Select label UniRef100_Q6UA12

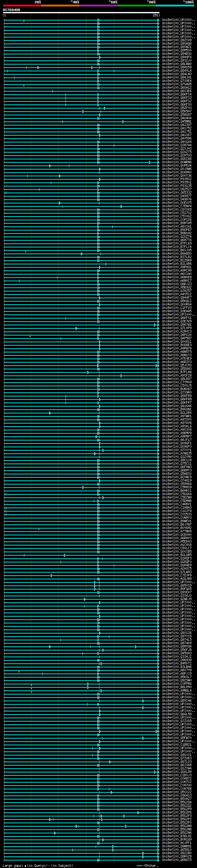[177, 88]
